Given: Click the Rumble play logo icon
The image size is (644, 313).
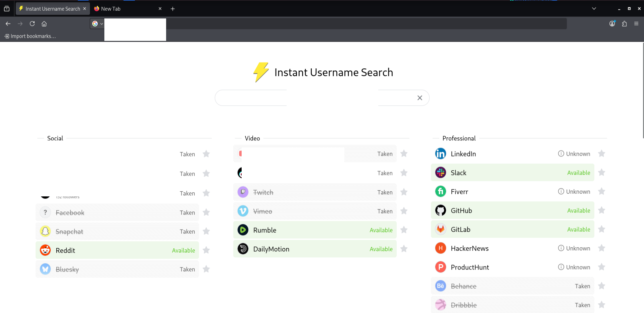Looking at the screenshot, I should [243, 230].
